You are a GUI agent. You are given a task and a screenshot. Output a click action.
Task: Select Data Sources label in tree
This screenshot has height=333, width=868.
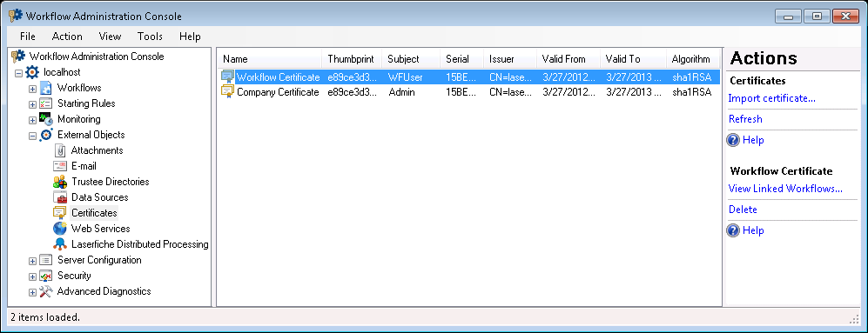pos(99,196)
